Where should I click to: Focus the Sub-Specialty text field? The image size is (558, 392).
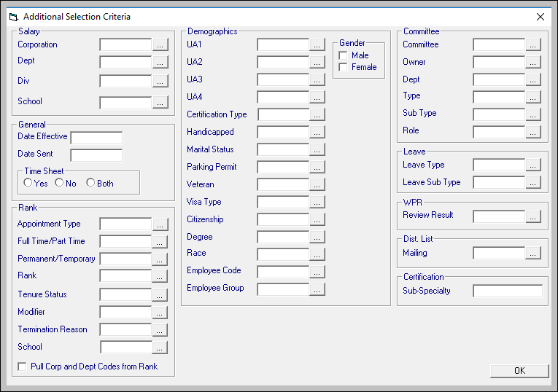point(508,291)
